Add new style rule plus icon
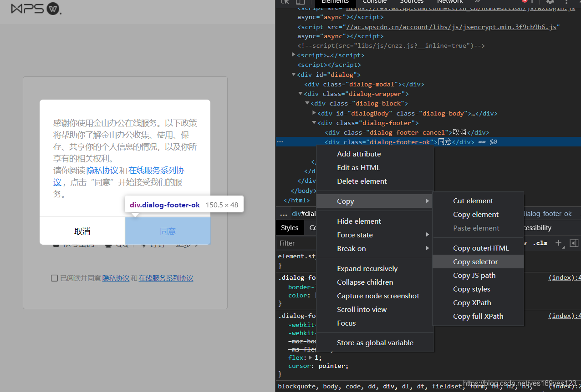 click(558, 243)
